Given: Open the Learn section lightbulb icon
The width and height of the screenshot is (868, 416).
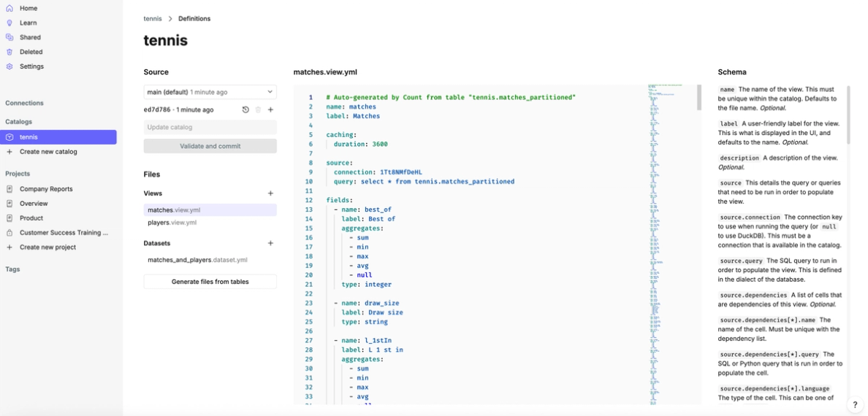Looking at the screenshot, I should pyautogui.click(x=9, y=23).
